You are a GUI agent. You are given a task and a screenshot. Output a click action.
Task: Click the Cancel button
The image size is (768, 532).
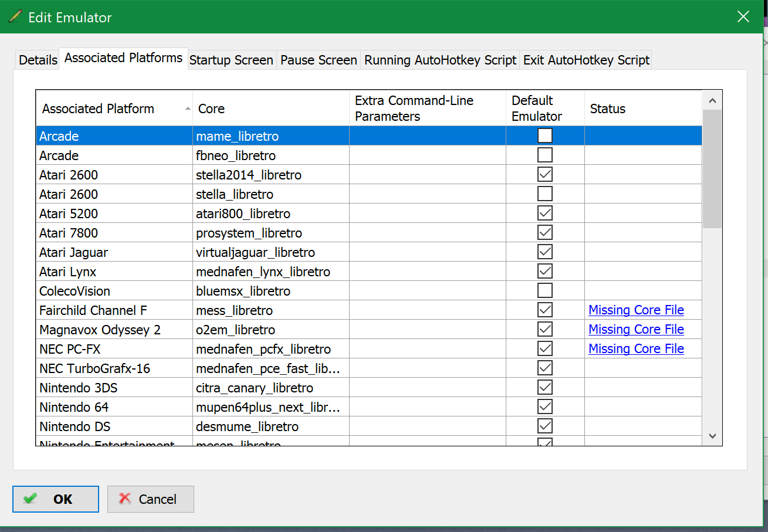click(150, 499)
